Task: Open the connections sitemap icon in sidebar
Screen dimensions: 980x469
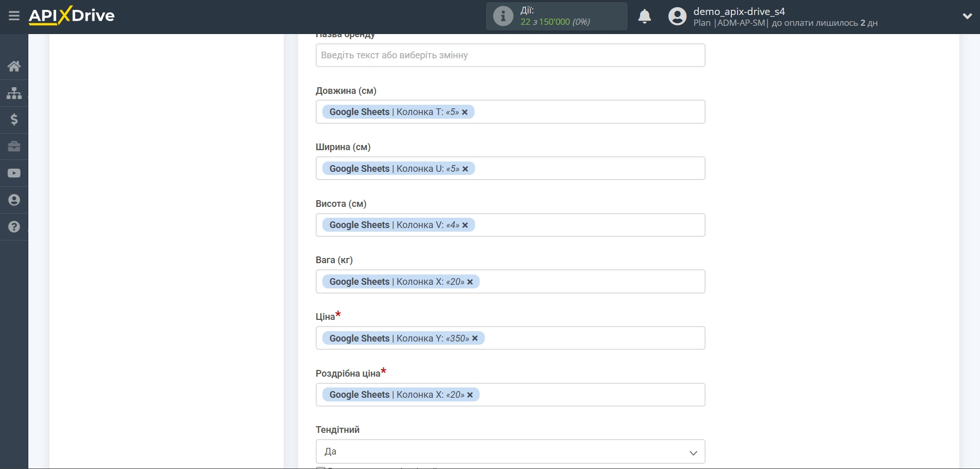Action: point(14,93)
